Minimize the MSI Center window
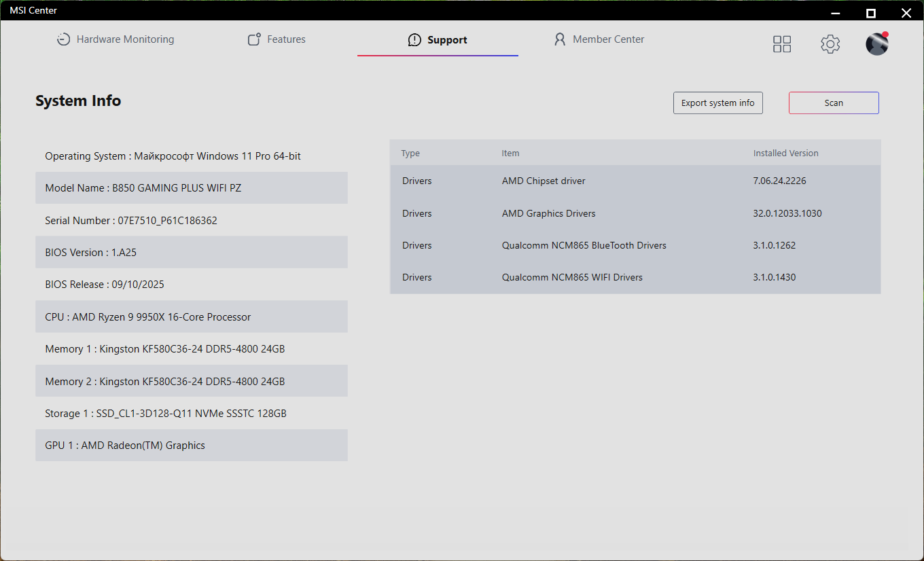 [836, 13]
